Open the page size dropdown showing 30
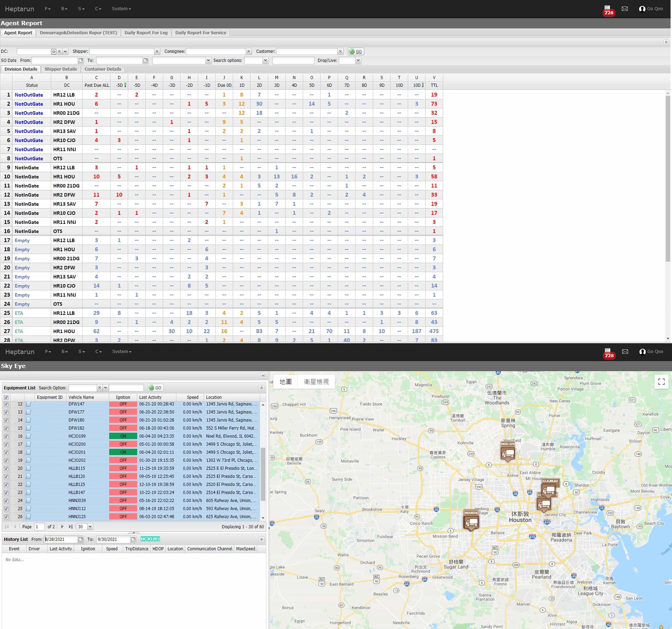The width and height of the screenshot is (672, 629). pyautogui.click(x=90, y=526)
